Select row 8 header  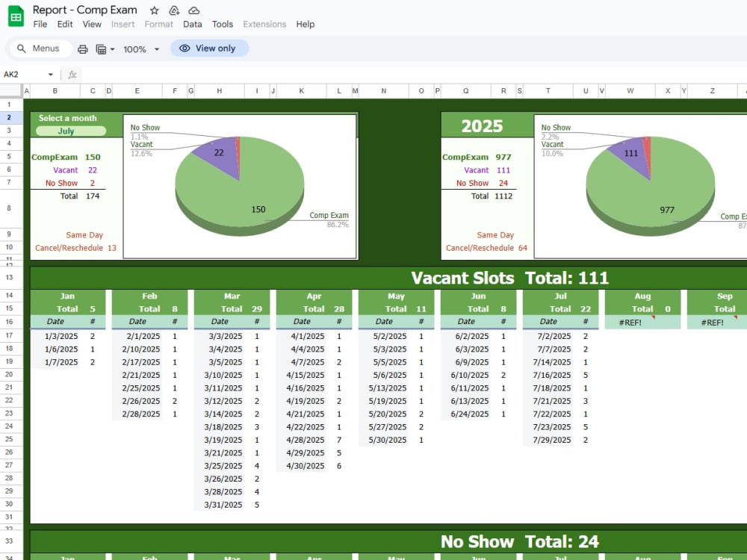pos(9,208)
